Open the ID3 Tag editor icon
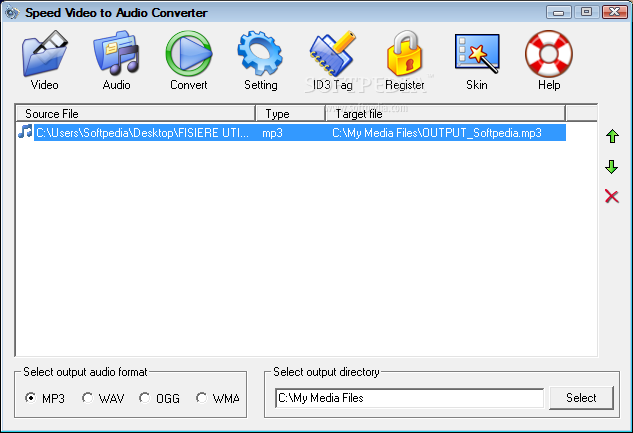This screenshot has width=633, height=433. 333,54
